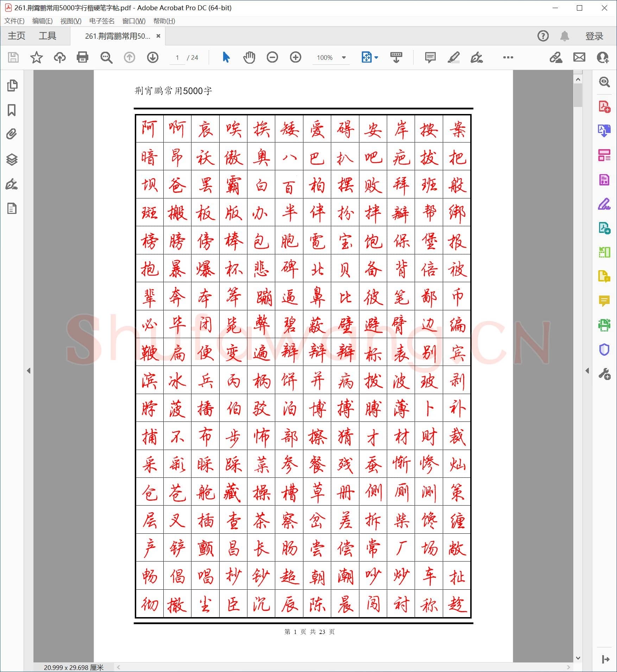Toggle the Hand tool
Viewport: 617px width, 672px height.
click(x=249, y=58)
